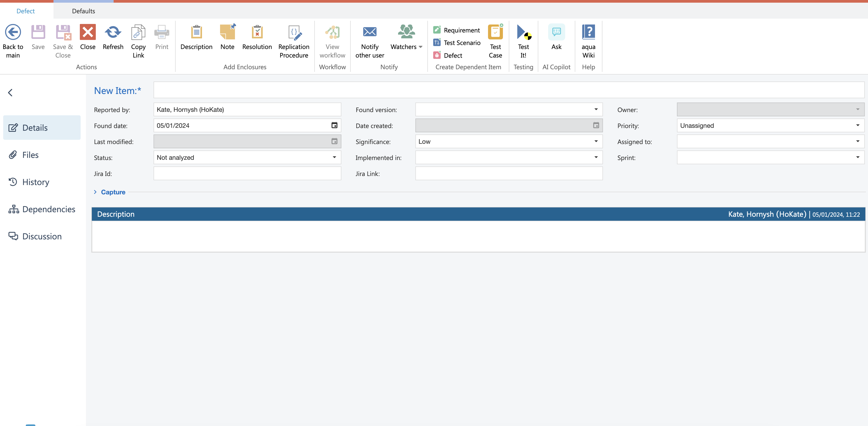Create dependent Test Scenario item

click(462, 43)
